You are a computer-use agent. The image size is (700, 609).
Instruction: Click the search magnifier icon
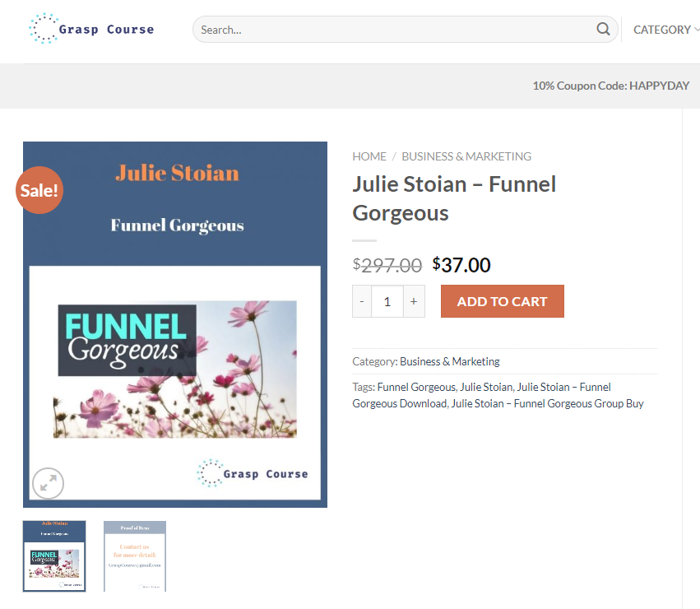pos(603,30)
